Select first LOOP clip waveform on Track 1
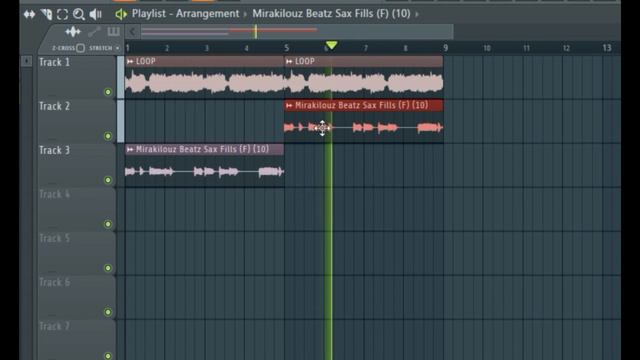This screenshot has width=640, height=360. pyautogui.click(x=204, y=82)
